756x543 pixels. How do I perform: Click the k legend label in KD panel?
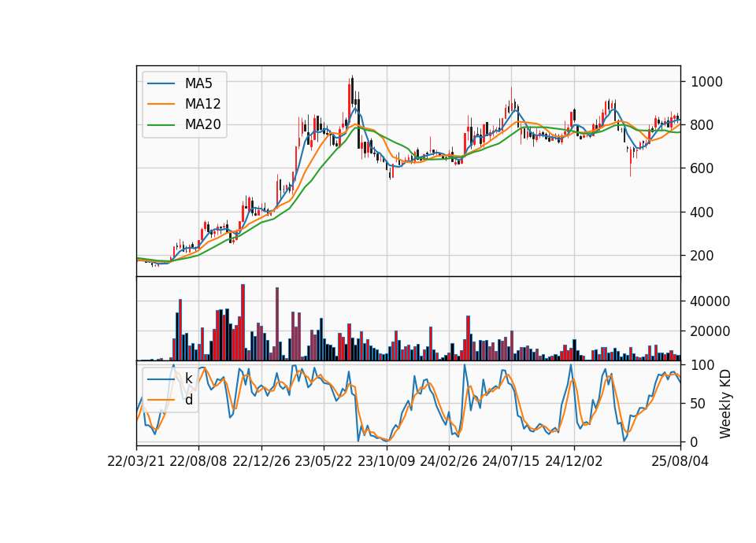[188, 379]
